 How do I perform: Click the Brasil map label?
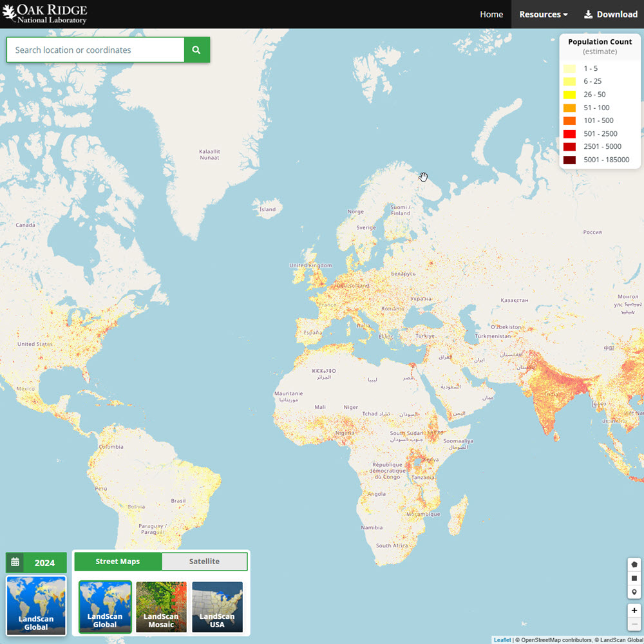[x=178, y=500]
